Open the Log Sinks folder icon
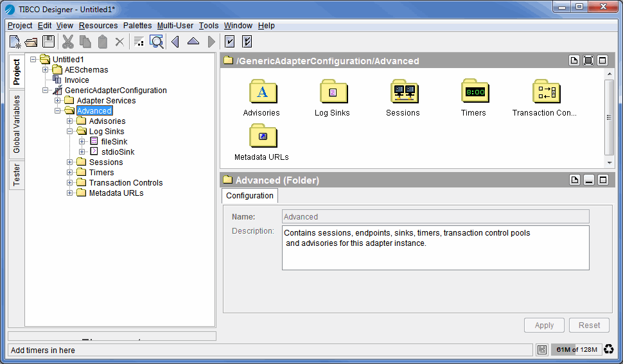This screenshot has width=623, height=364. 332,92
